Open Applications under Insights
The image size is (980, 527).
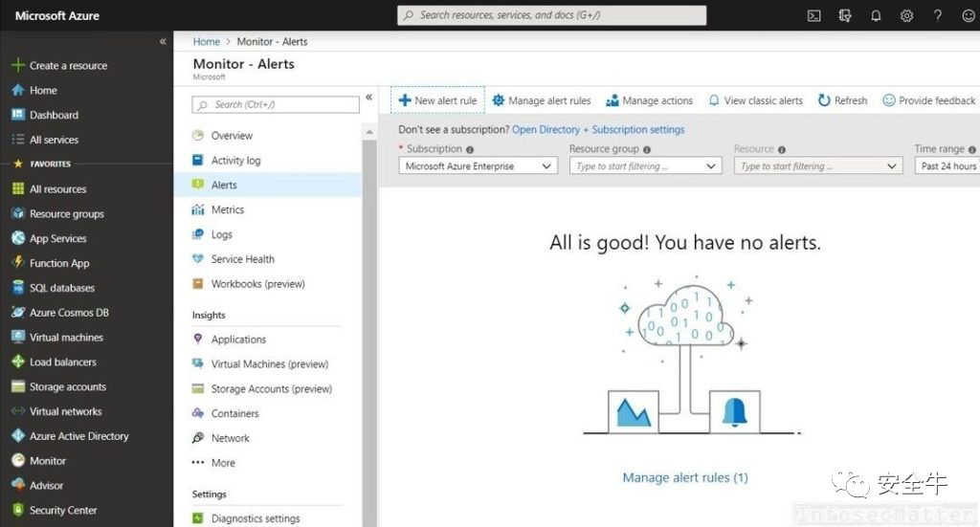pyautogui.click(x=238, y=339)
